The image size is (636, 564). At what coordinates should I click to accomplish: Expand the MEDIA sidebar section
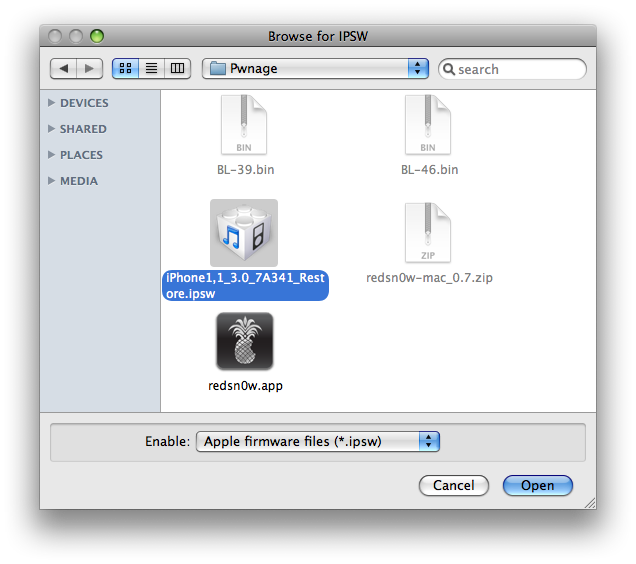pyautogui.click(x=52, y=181)
